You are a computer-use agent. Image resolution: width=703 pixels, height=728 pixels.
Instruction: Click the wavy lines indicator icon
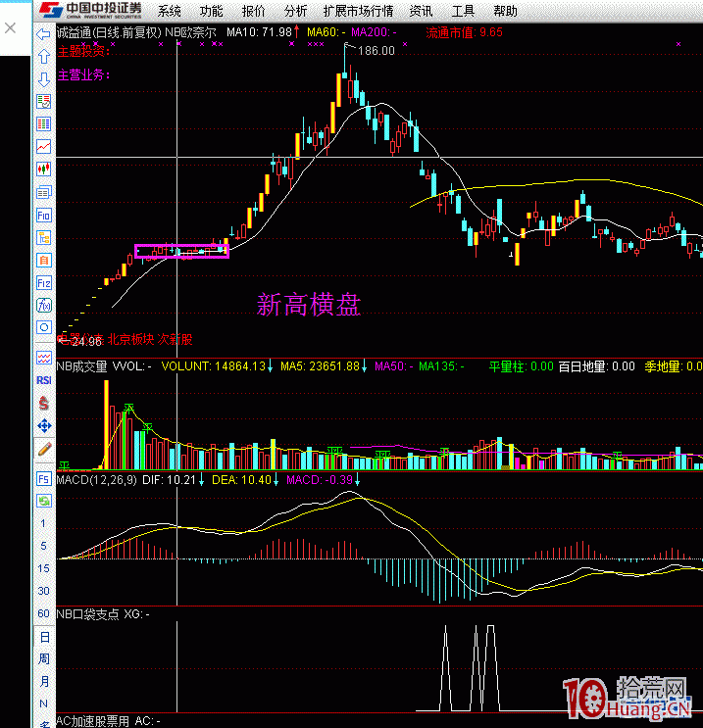click(x=44, y=358)
